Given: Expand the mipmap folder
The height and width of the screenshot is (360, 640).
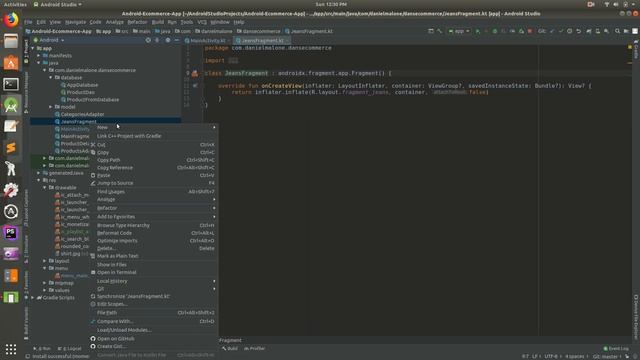Looking at the screenshot, I should pos(45,283).
